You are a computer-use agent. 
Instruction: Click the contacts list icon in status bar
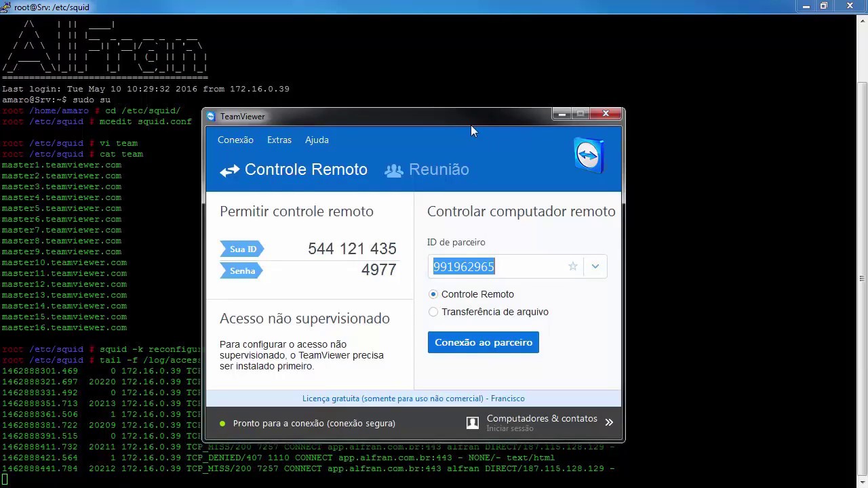click(x=473, y=423)
